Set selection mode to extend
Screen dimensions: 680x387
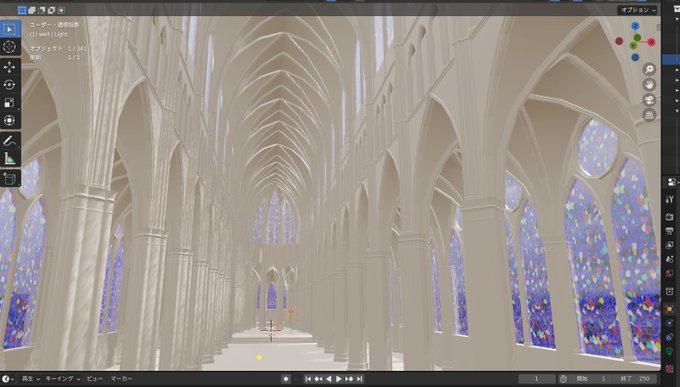32,10
